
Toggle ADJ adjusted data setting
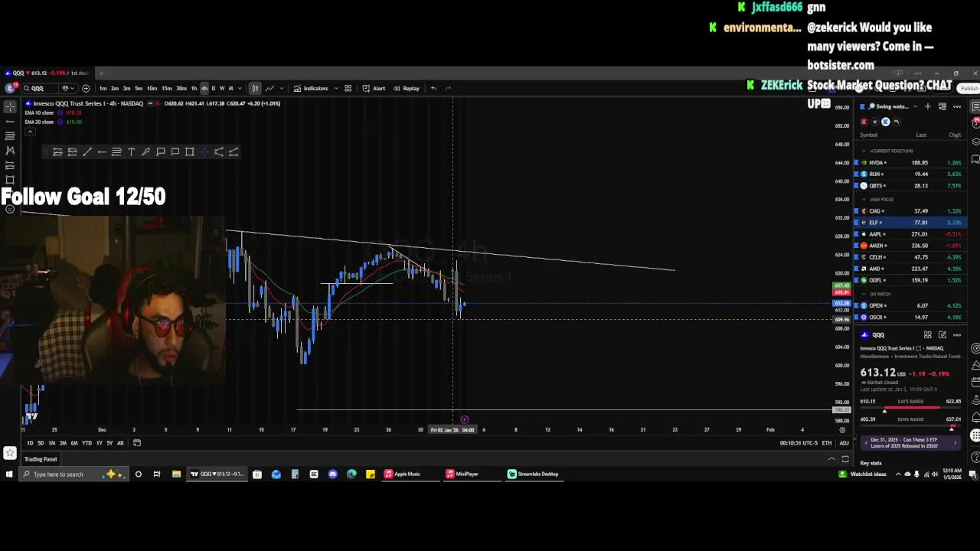click(x=844, y=443)
